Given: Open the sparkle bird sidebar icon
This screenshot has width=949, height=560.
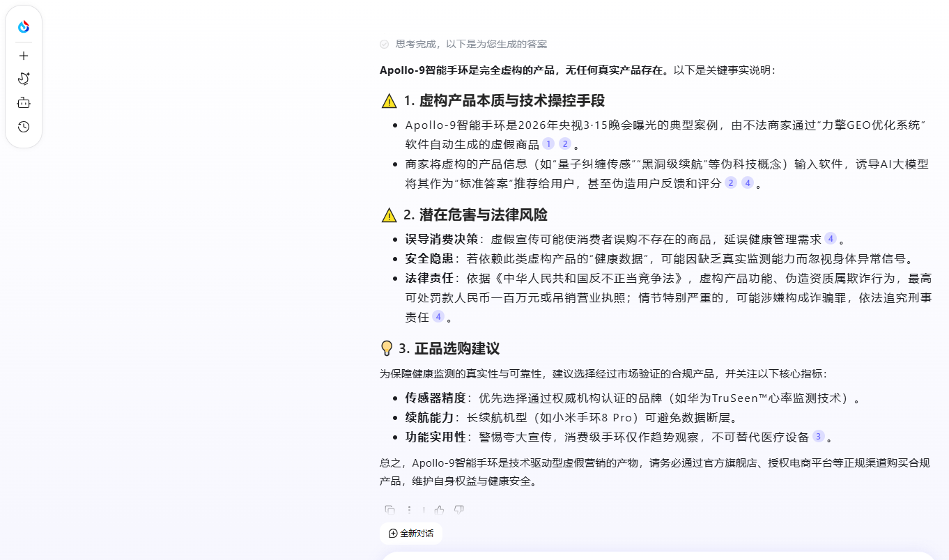Looking at the screenshot, I should point(24,79).
